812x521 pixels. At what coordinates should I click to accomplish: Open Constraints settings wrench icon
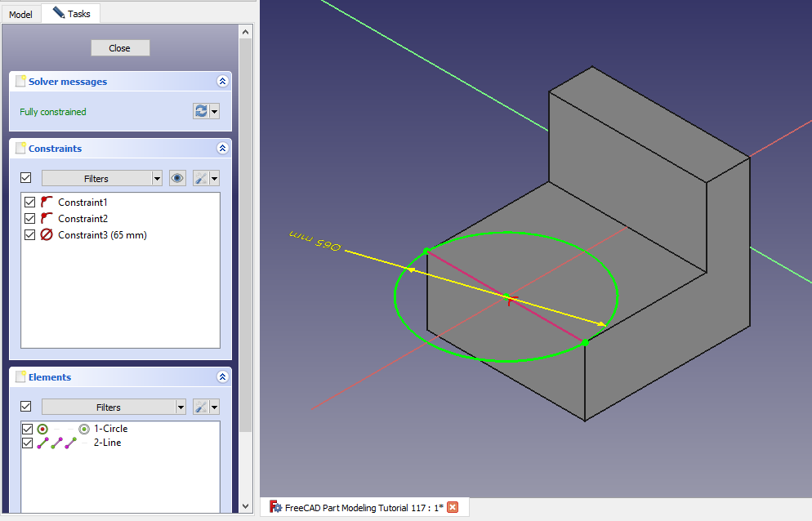(201, 178)
